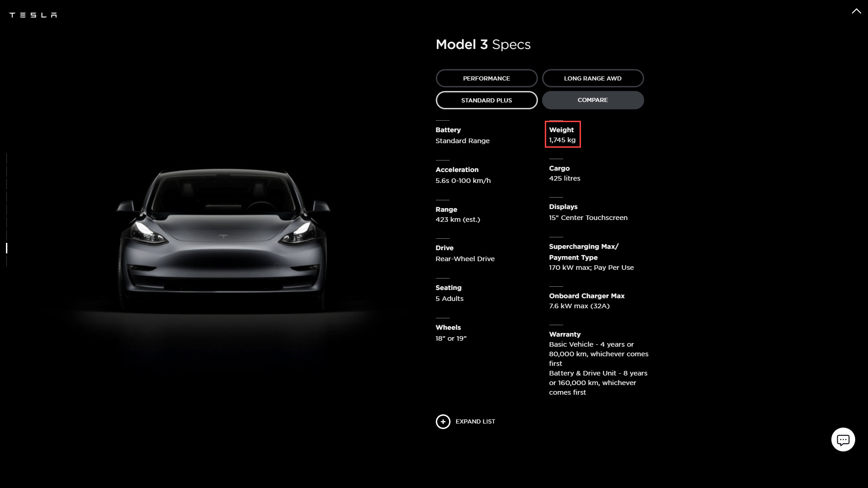Click the Rear-Wheel Drive value
Image resolution: width=868 pixels, height=488 pixels.
pyautogui.click(x=465, y=259)
